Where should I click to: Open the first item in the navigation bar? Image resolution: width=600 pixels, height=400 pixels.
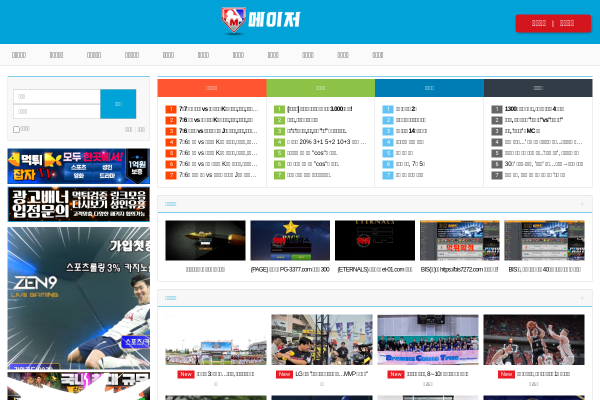pos(19,55)
